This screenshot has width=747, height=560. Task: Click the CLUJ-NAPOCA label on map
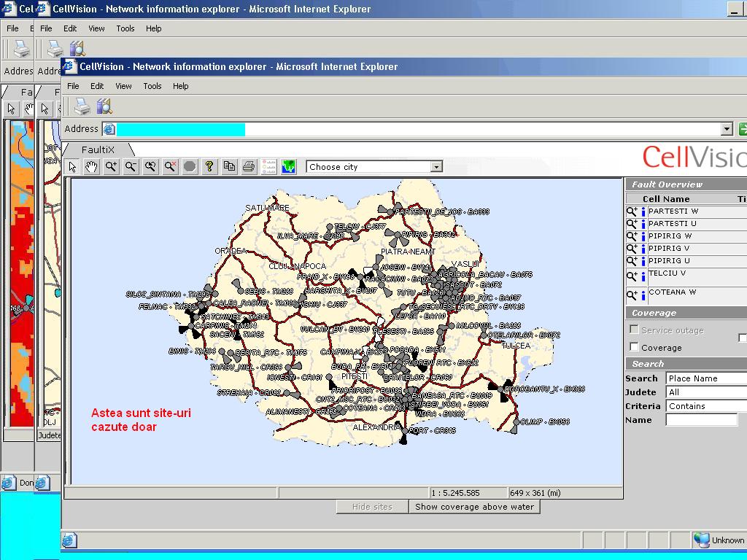(298, 266)
